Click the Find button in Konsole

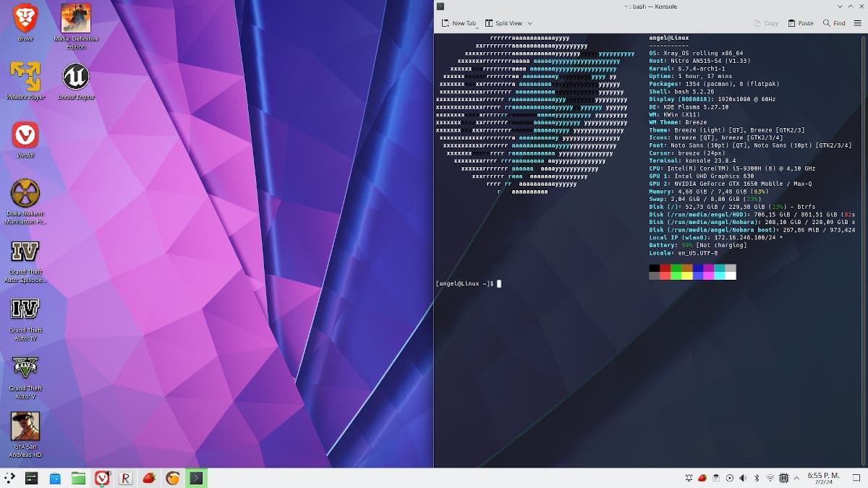coord(834,23)
